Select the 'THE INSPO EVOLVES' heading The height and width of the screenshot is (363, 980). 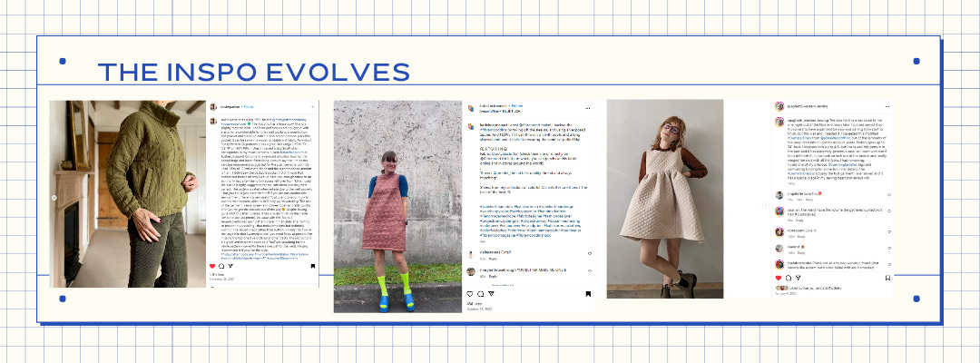point(254,72)
